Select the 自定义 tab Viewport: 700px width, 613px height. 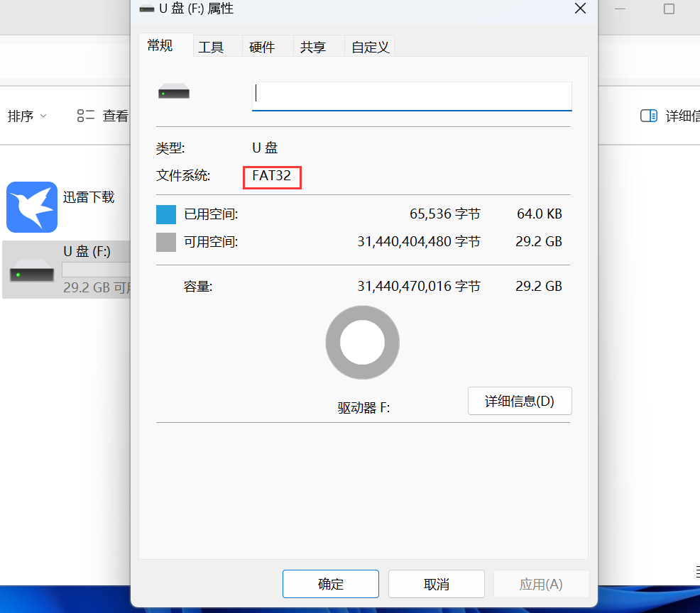point(370,47)
